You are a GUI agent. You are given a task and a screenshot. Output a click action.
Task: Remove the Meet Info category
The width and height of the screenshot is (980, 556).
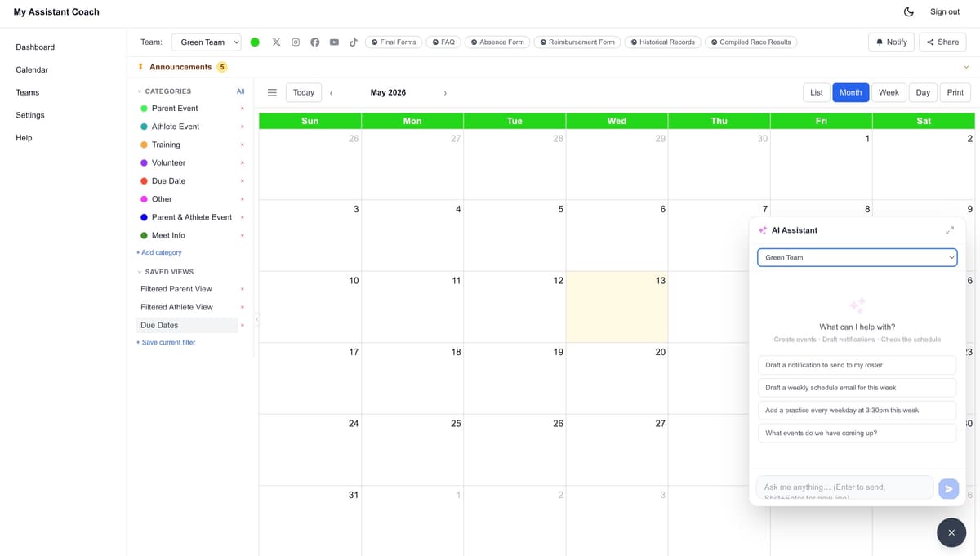click(243, 235)
